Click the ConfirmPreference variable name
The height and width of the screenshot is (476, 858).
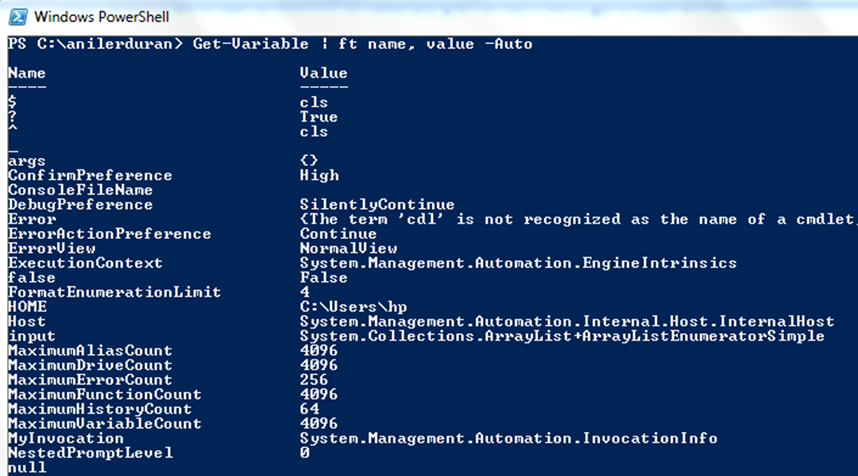coord(90,176)
